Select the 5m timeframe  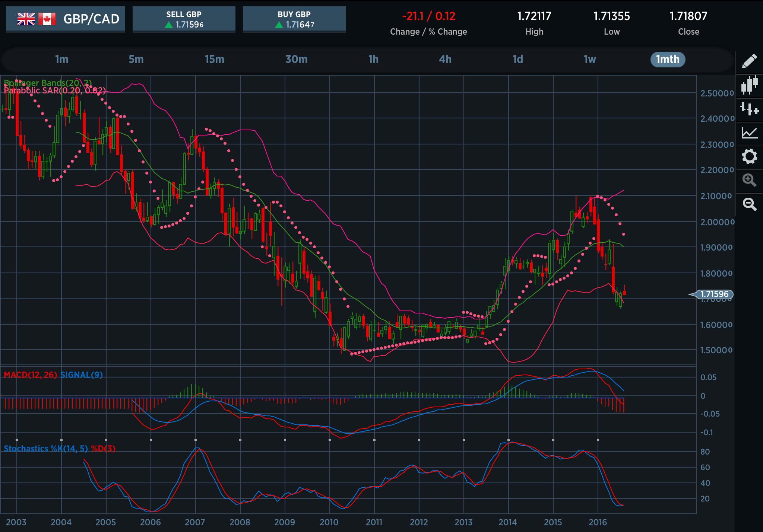[x=136, y=59]
